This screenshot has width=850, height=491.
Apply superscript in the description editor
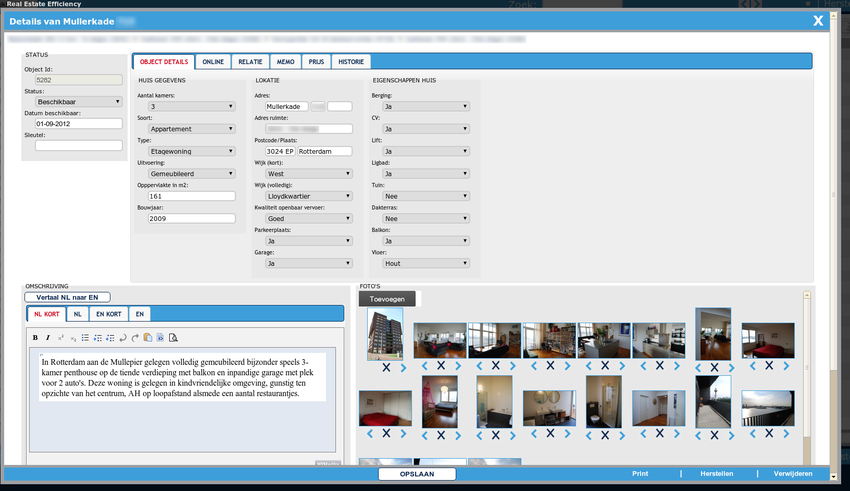[x=61, y=338]
